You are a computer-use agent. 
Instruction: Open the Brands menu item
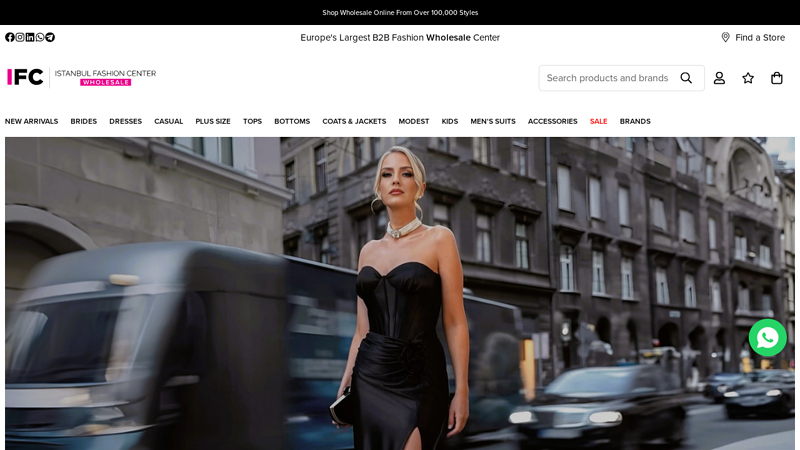[635, 122]
